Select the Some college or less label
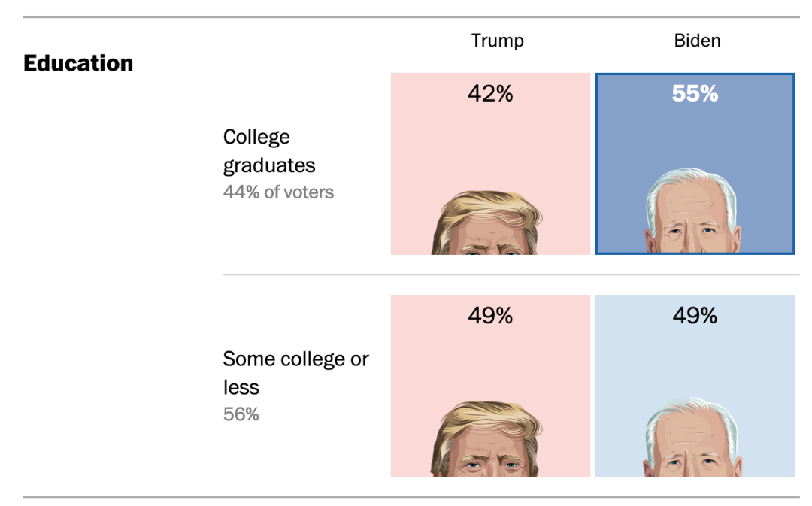Screen dimensions: 812x506 coord(295,373)
